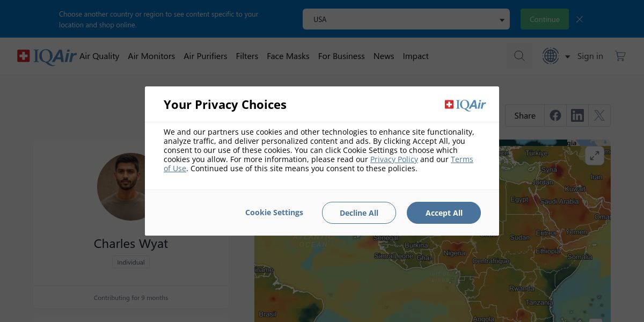Open the Air Quality menu
Viewport: 644px width, 322px height.
tap(99, 56)
